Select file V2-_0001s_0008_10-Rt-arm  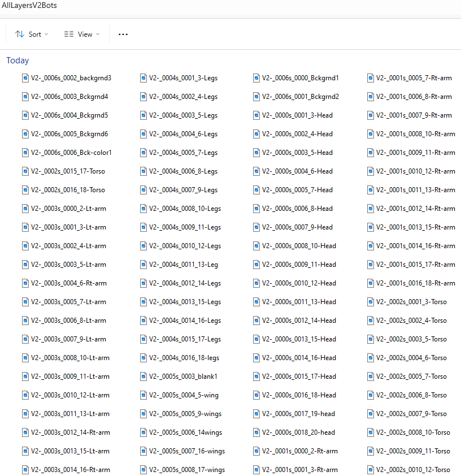click(x=411, y=134)
